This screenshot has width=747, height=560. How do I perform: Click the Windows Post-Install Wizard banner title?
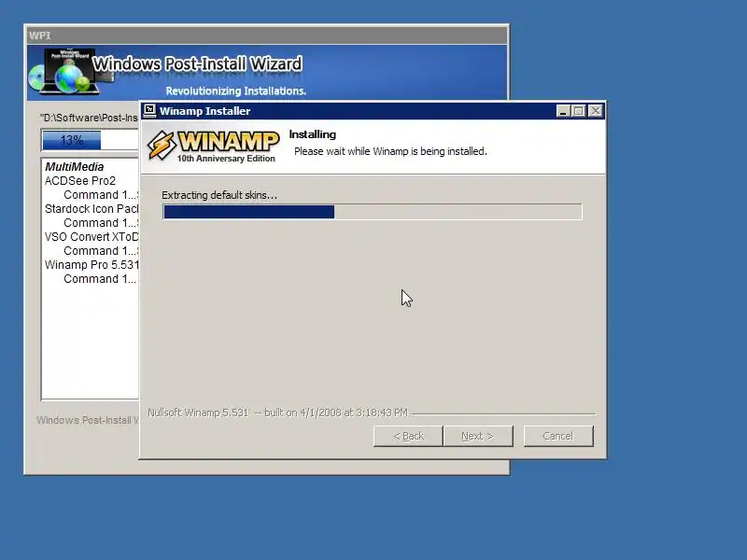pyautogui.click(x=197, y=63)
